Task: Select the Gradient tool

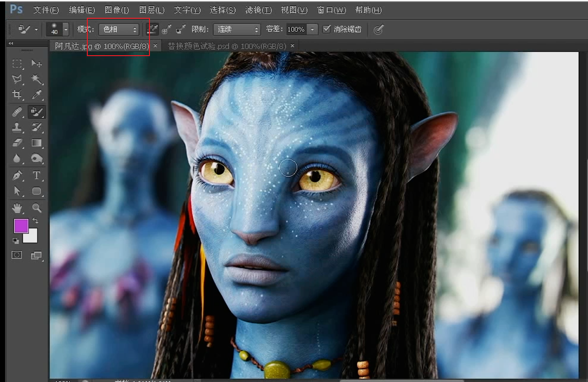Action: point(36,143)
